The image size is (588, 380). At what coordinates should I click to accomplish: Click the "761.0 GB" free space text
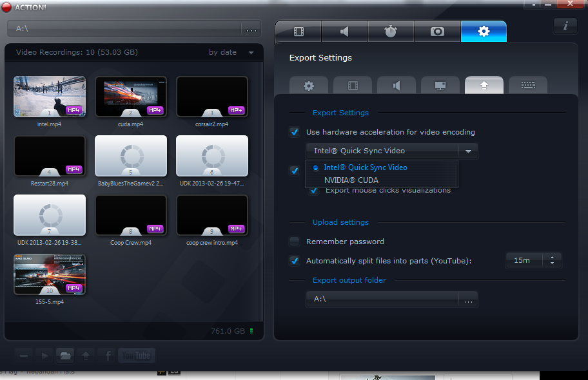click(x=228, y=331)
